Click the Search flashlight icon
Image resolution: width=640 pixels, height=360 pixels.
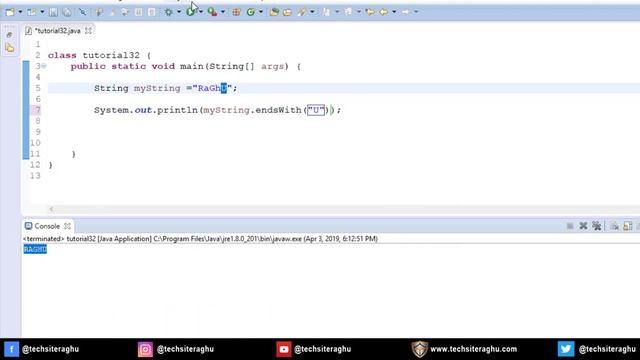(302, 12)
